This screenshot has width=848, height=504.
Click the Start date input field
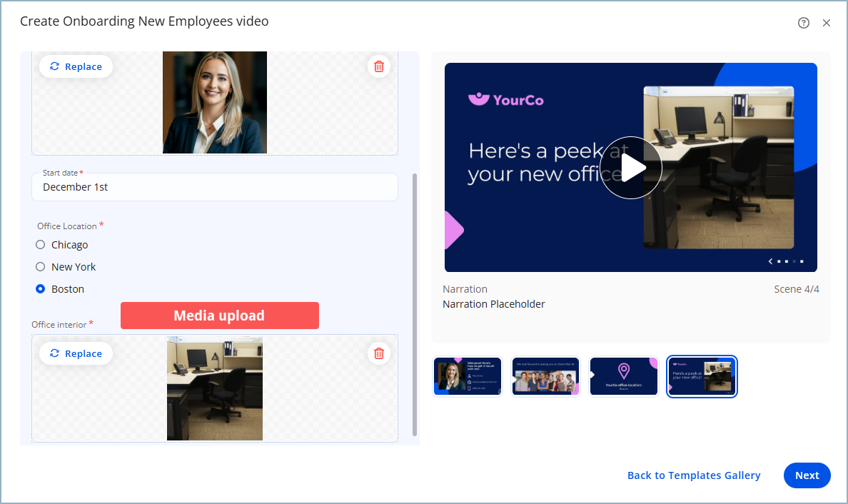(215, 187)
